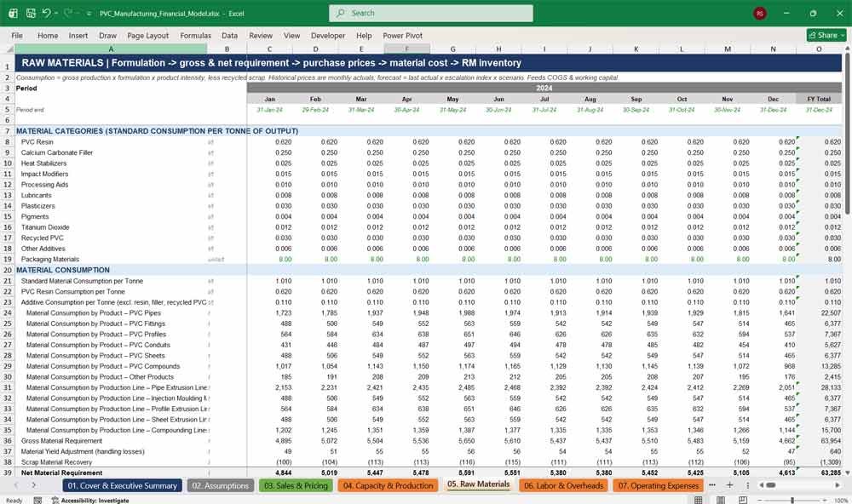The height and width of the screenshot is (504, 852).
Task: Open the user account avatar
Action: tap(760, 13)
